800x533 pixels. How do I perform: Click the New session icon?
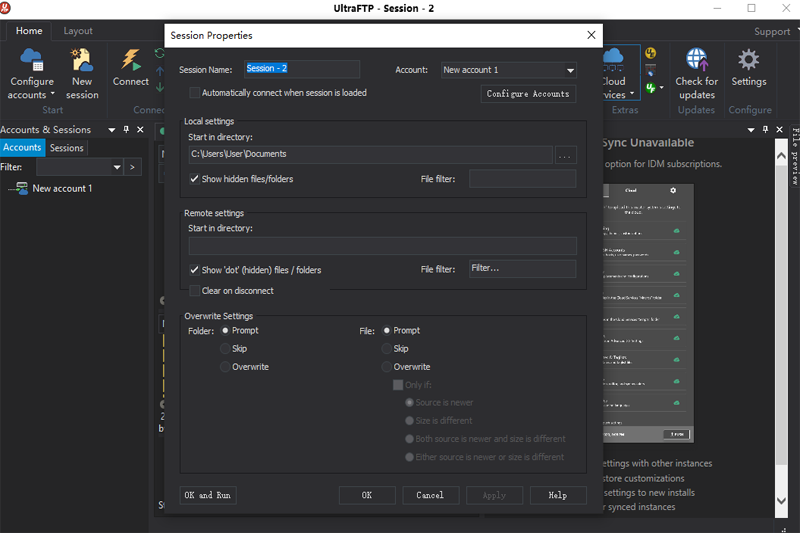pos(82,61)
